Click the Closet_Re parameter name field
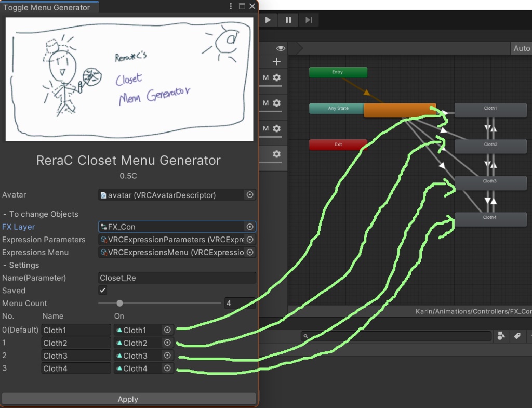Screen dimensions: 532x408 (177, 278)
